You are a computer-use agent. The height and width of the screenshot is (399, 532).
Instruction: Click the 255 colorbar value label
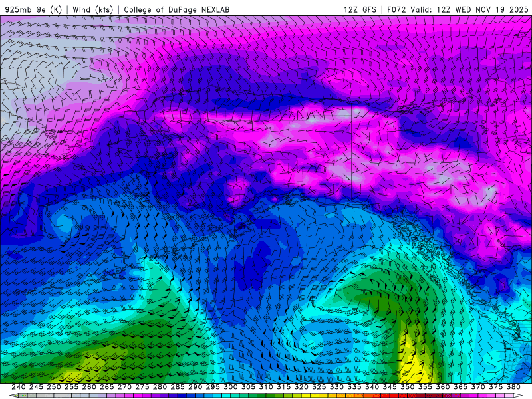click(71, 387)
